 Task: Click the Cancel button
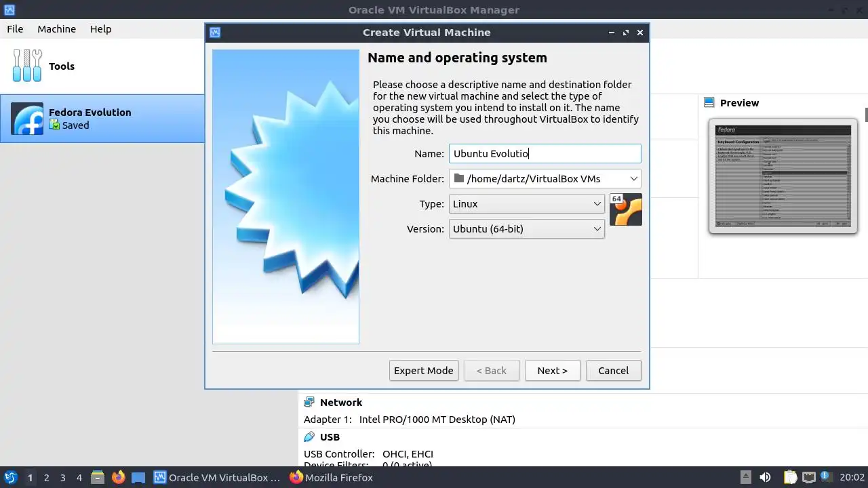coord(614,370)
